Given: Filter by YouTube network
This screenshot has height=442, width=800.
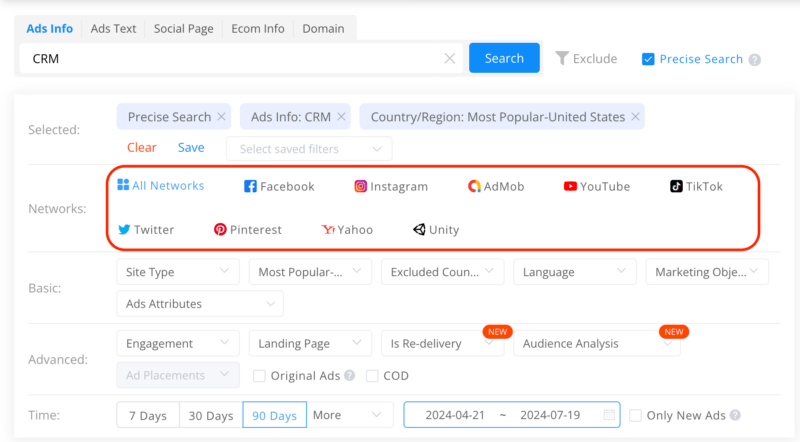Looking at the screenshot, I should click(x=570, y=186).
